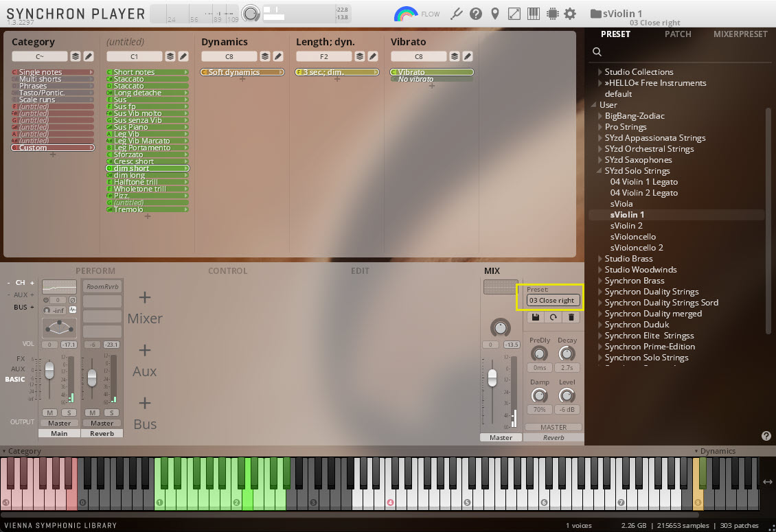The width and height of the screenshot is (776, 532).
Task: Select the No vibrato slot
Action: pos(431,79)
